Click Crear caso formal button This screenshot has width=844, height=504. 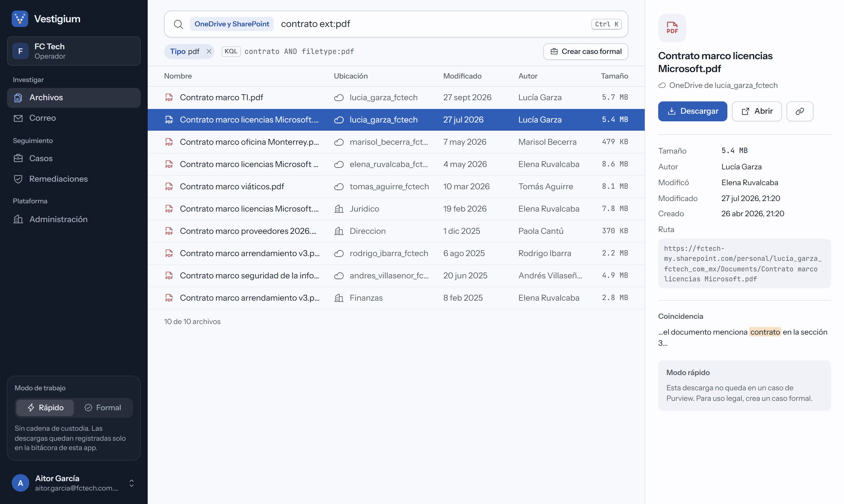pyautogui.click(x=586, y=51)
